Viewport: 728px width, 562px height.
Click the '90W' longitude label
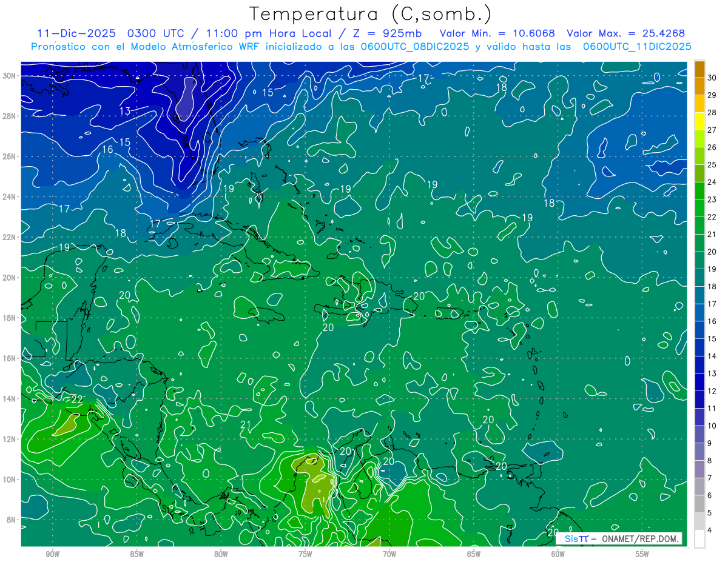52,554
